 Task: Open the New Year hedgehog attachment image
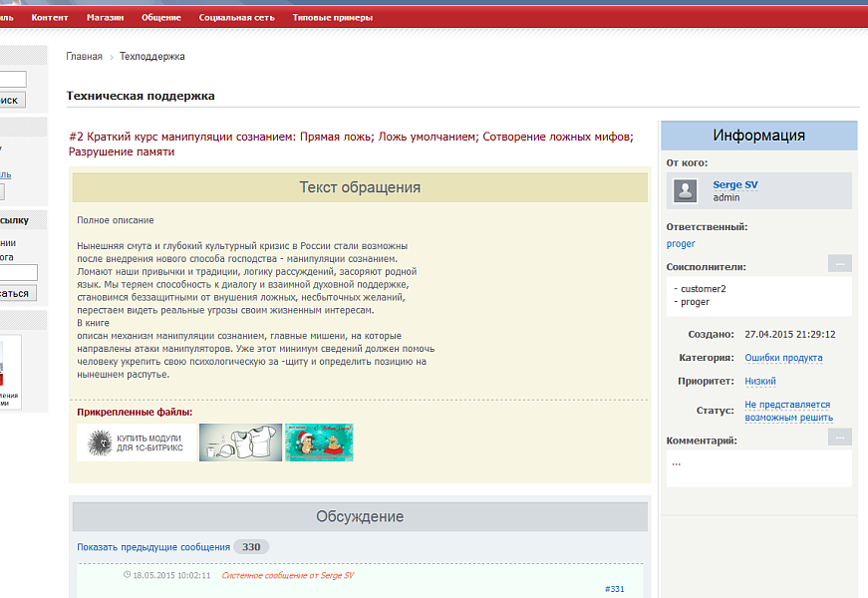point(319,443)
